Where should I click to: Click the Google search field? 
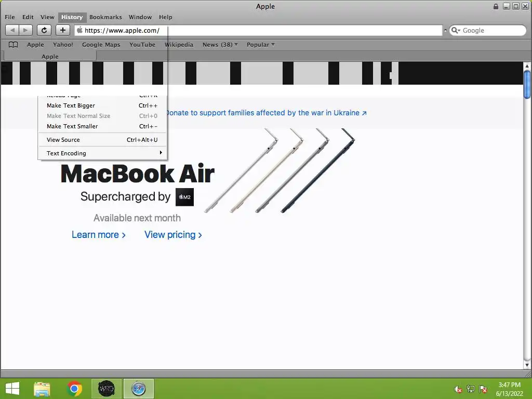click(487, 30)
